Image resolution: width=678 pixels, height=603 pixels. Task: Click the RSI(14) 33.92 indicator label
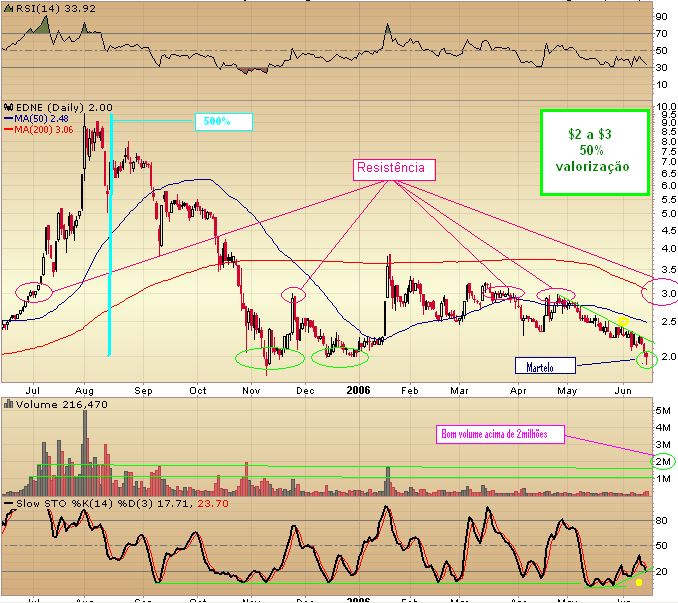click(56, 9)
